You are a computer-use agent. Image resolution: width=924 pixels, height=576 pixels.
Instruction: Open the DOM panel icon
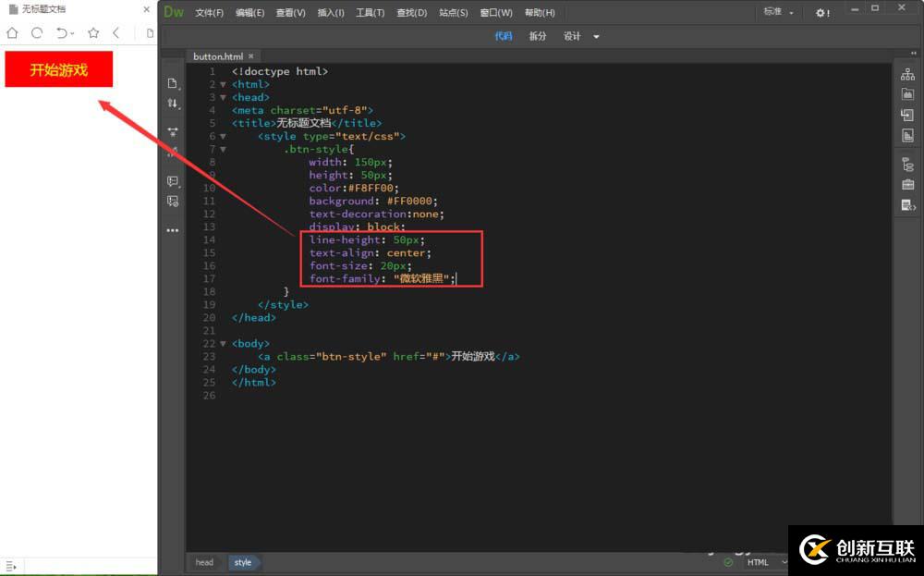pos(907,165)
